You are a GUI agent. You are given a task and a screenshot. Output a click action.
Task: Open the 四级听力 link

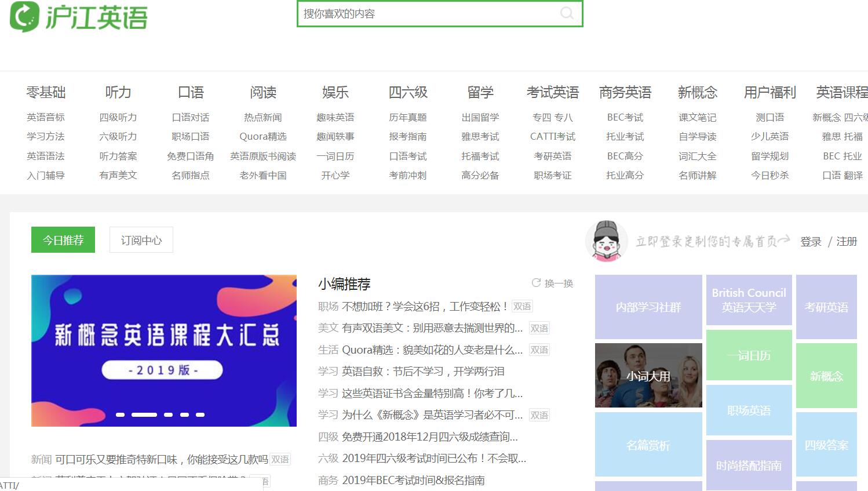pyautogui.click(x=118, y=117)
